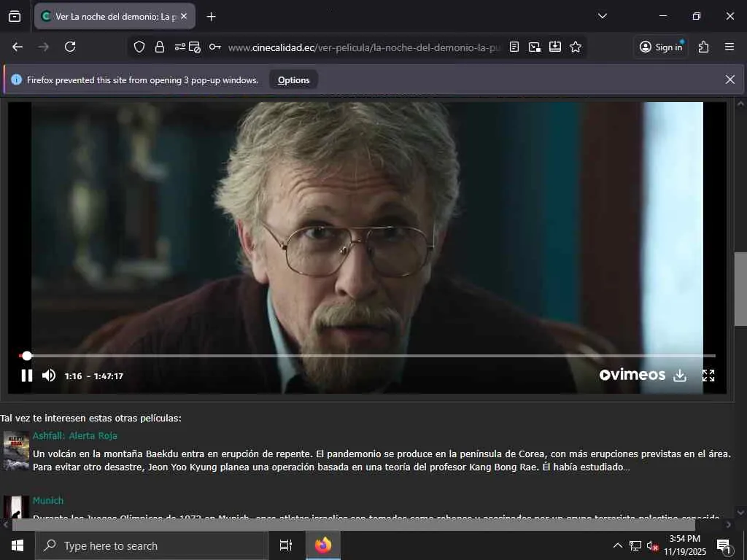Screen dimensions: 747x560
Task: Click the Munich movie poster thumbnail
Action: point(16,507)
